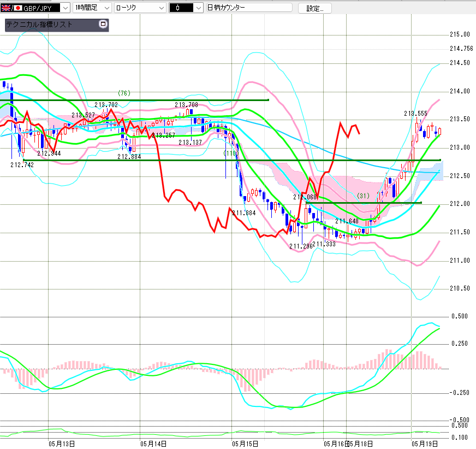Screen dimensions: 476x449
Task: Click the 05月19日 date axis label
Action: (424, 444)
